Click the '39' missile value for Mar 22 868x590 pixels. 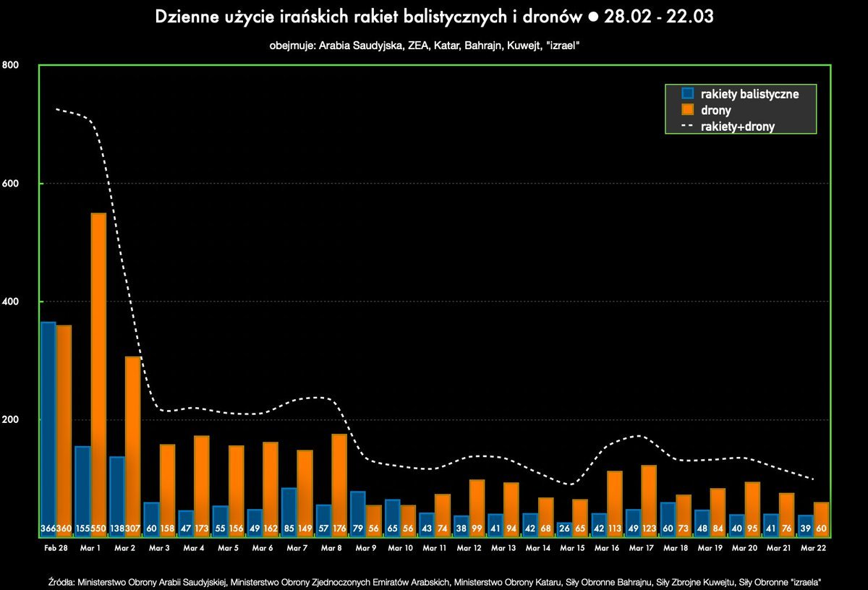tap(807, 529)
